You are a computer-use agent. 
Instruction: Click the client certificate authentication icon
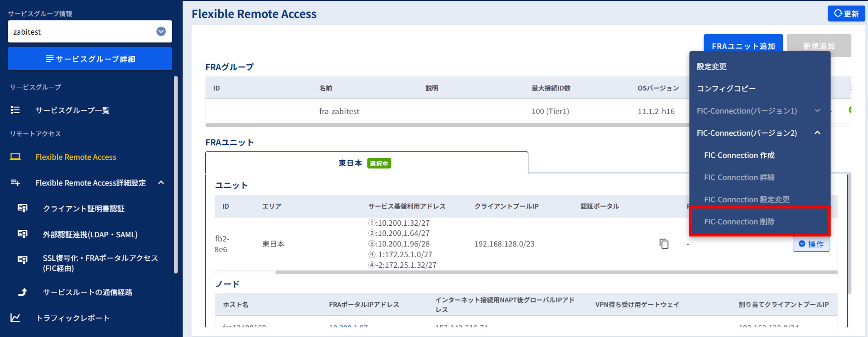tap(23, 208)
